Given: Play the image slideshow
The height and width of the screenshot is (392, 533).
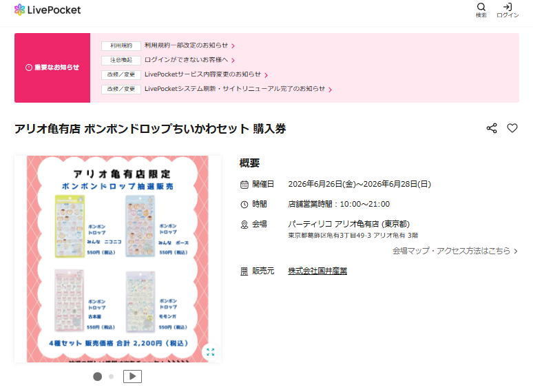Looking at the screenshot, I should point(133,376).
